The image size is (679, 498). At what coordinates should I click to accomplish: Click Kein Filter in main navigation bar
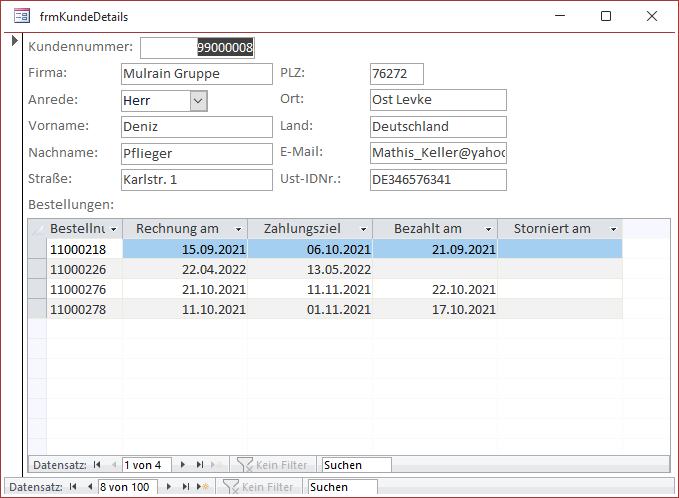(258, 487)
